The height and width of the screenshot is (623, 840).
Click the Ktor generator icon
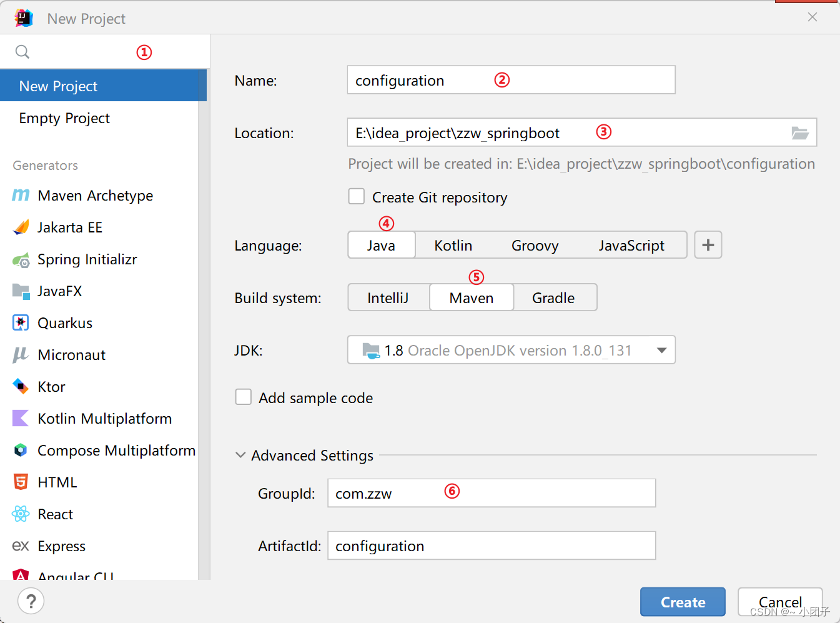pyautogui.click(x=21, y=387)
